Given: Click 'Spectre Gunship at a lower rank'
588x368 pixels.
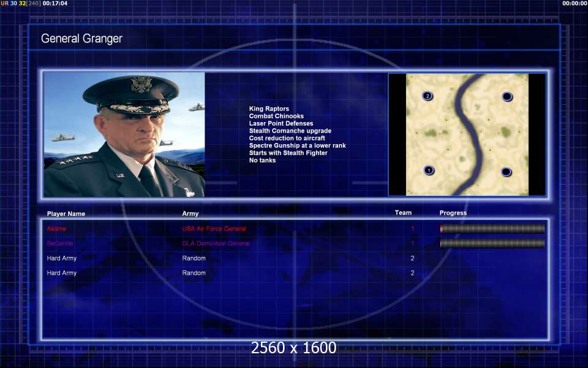Looking at the screenshot, I should [x=298, y=145].
